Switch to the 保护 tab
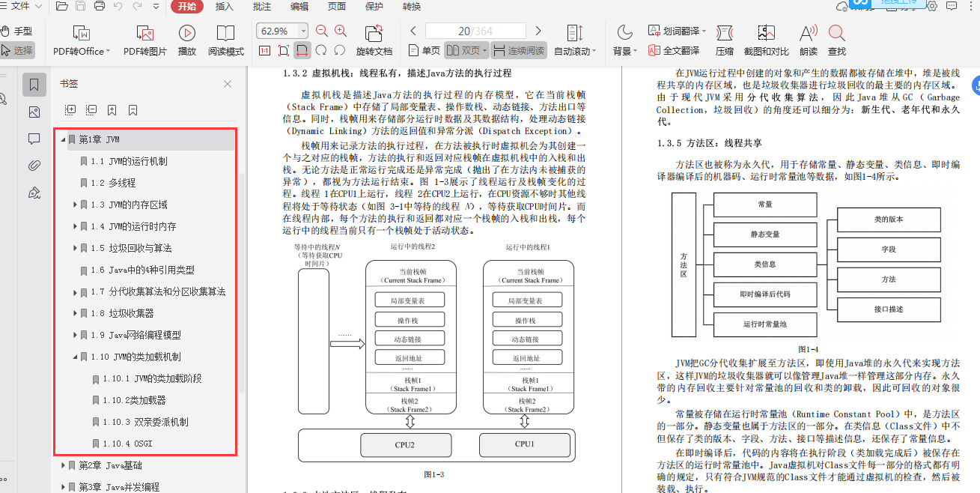980x493 pixels. [374, 7]
